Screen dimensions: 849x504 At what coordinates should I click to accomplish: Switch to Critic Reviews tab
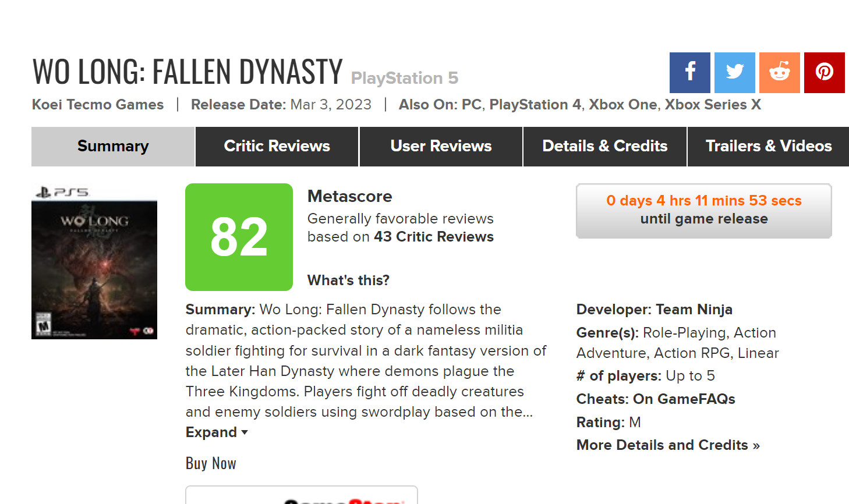(x=277, y=147)
